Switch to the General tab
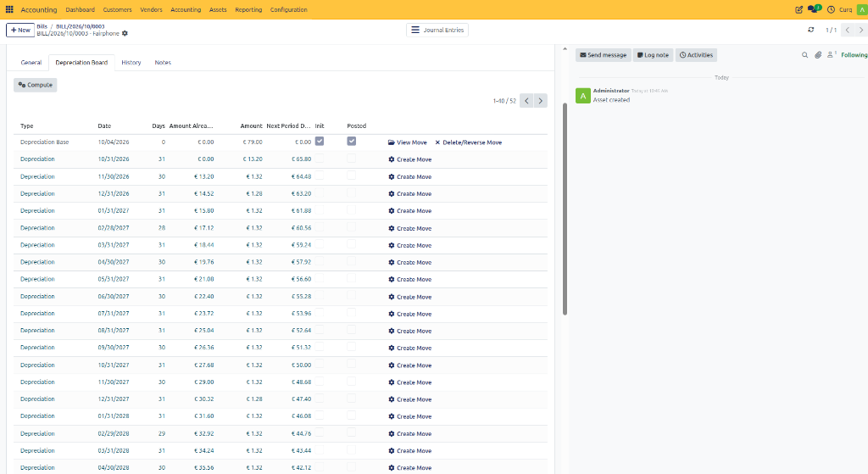The width and height of the screenshot is (868, 474). tap(31, 63)
